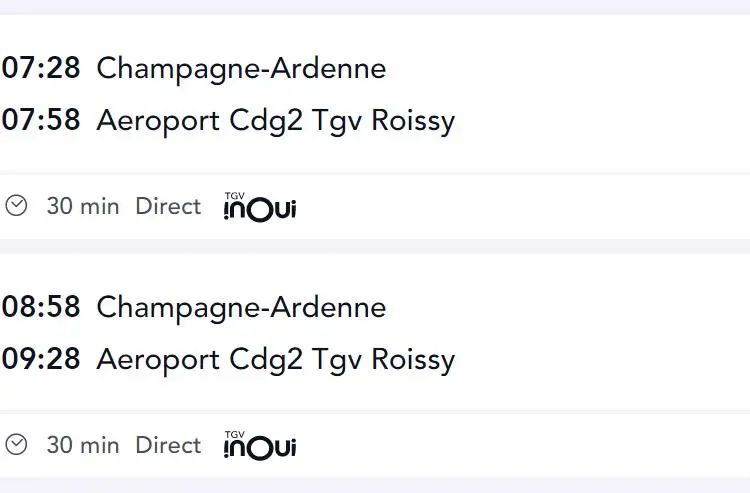
Task: Click the 30 min duration on first journey
Action: 83,207
